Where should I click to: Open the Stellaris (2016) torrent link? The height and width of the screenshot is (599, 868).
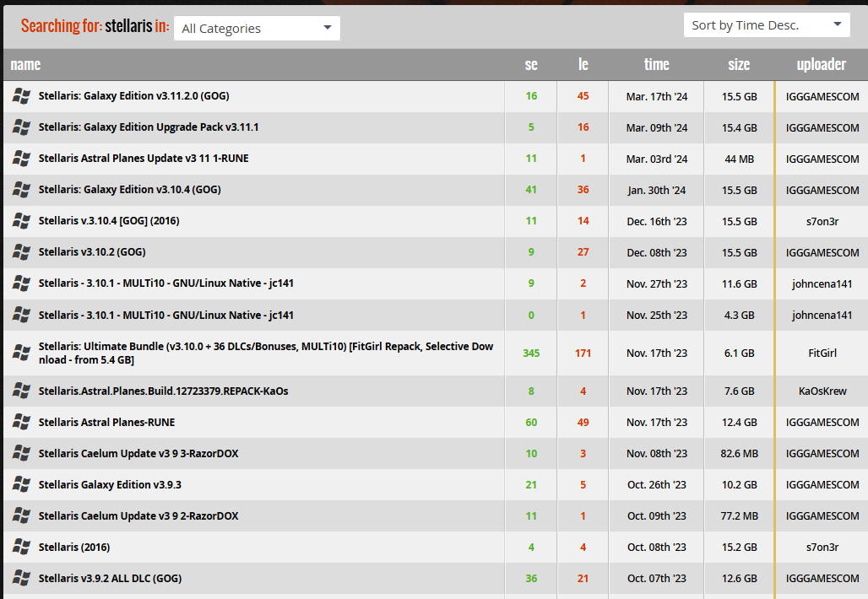pyautogui.click(x=74, y=547)
